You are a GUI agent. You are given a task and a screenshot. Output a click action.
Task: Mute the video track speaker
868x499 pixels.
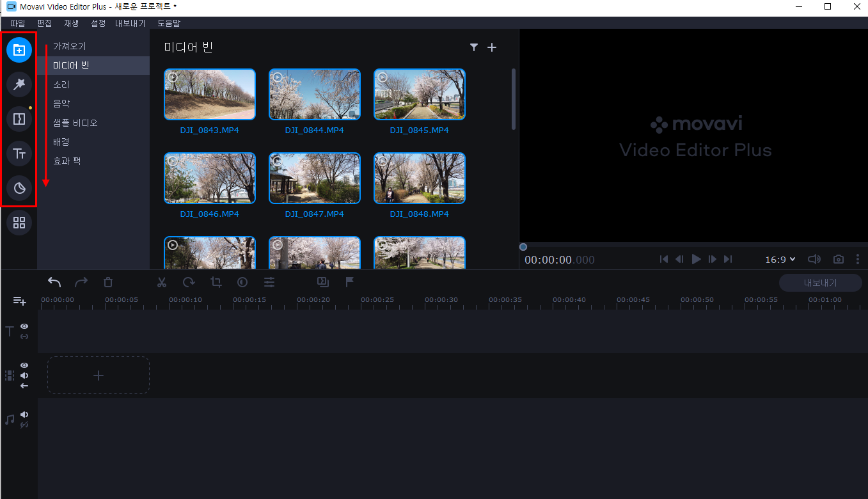click(x=24, y=376)
